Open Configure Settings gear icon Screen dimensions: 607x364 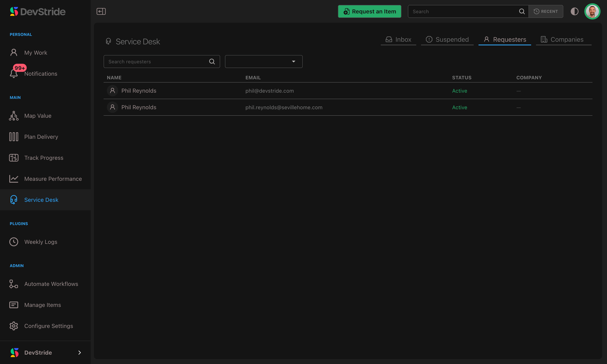point(14,326)
